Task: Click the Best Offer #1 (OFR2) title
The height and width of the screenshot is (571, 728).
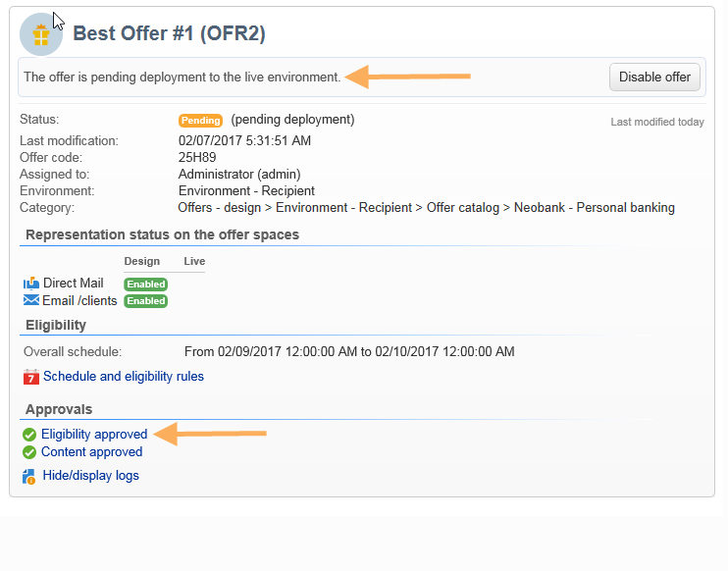Action: pyautogui.click(x=169, y=33)
